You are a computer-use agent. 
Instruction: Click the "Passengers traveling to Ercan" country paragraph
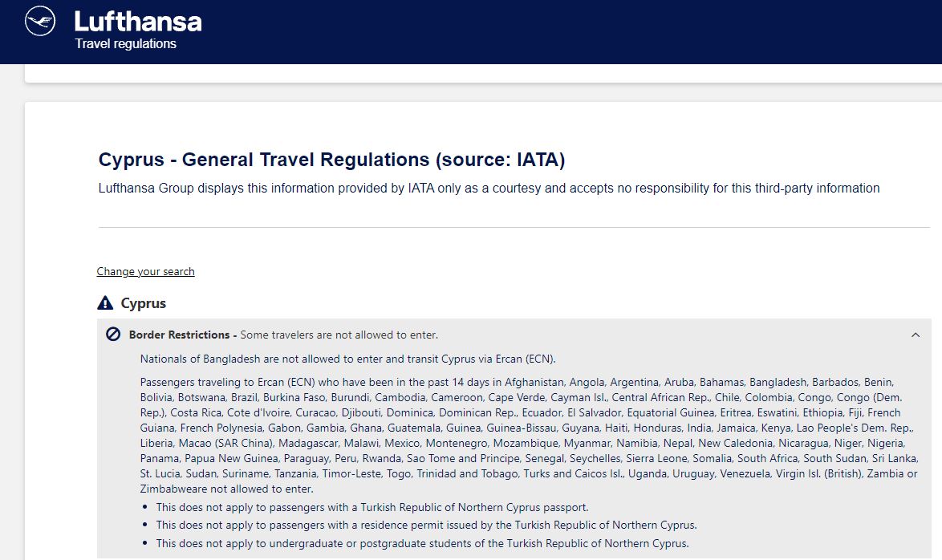[530, 436]
